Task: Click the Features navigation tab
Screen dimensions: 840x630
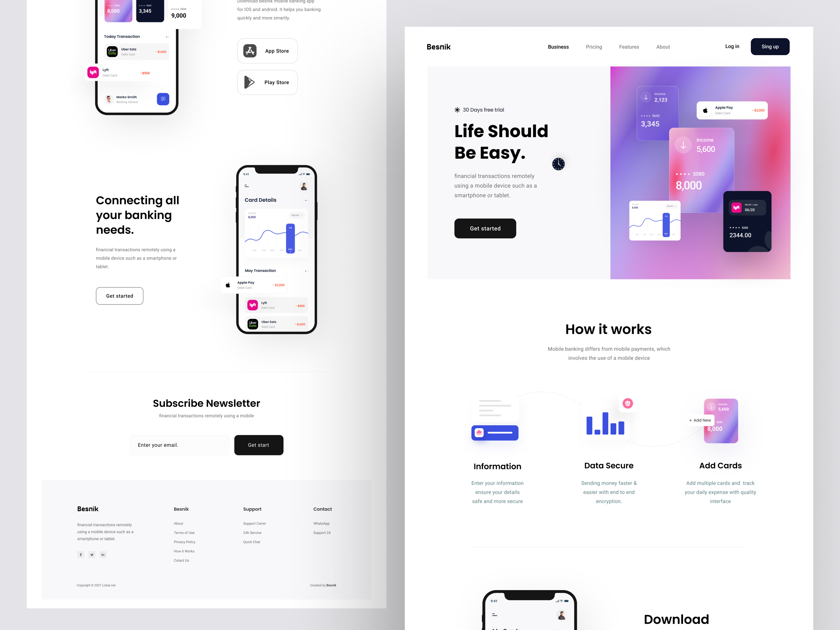Action: 629,46
